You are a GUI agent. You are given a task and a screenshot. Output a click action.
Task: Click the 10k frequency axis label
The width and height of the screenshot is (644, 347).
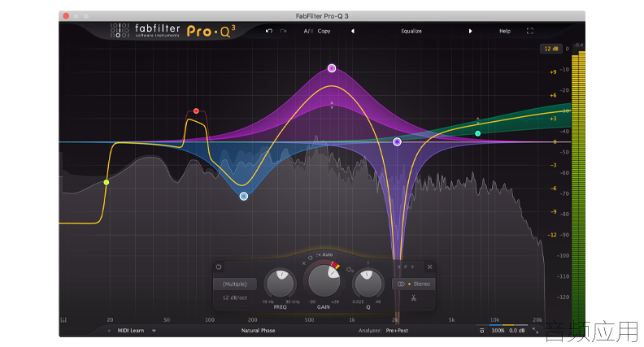[x=494, y=320]
